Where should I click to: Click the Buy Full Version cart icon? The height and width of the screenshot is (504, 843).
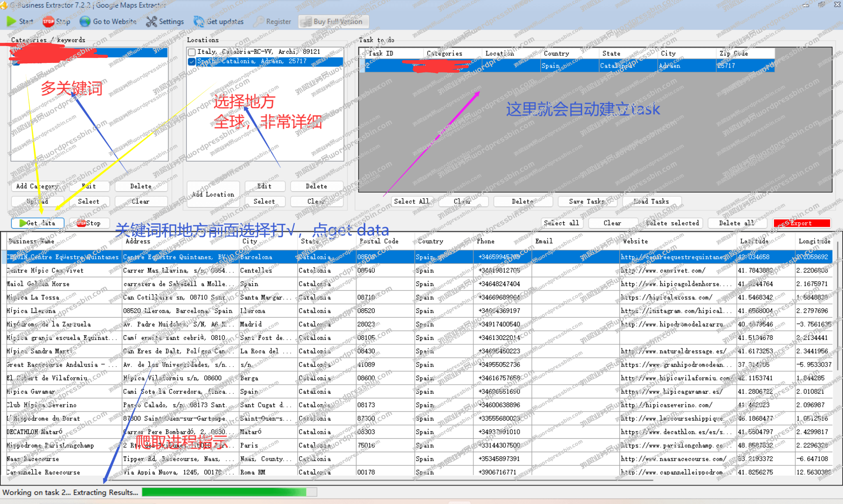click(305, 21)
